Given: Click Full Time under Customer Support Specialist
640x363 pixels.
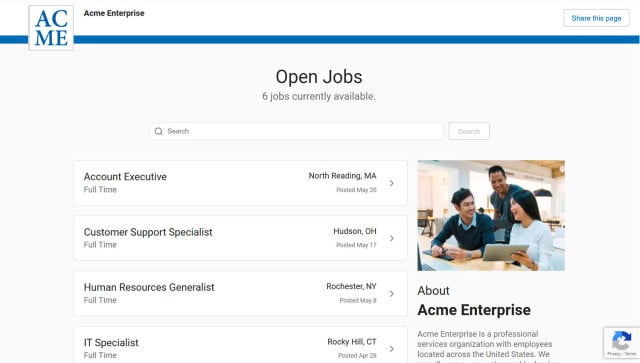Looking at the screenshot, I should (x=100, y=245).
